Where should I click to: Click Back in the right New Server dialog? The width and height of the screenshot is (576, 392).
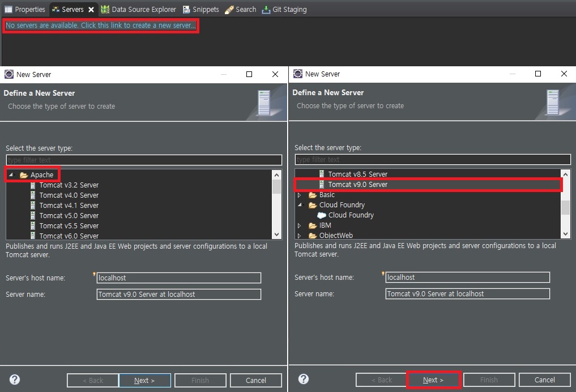[382, 380]
